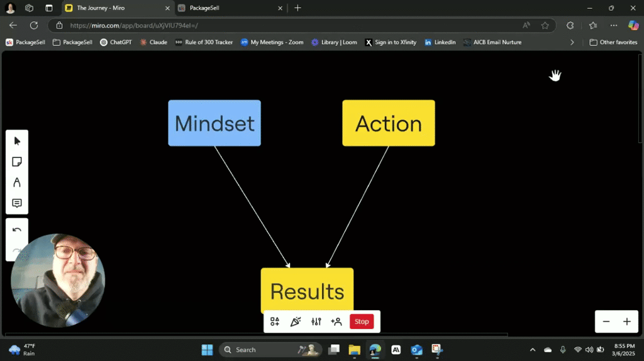Select the blue Mindset sticky note

tap(214, 123)
